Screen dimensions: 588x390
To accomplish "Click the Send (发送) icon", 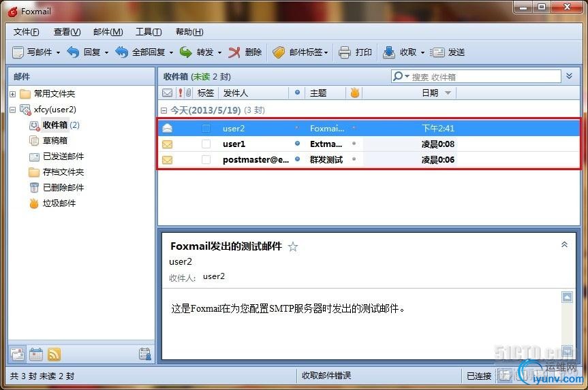I will [437, 52].
